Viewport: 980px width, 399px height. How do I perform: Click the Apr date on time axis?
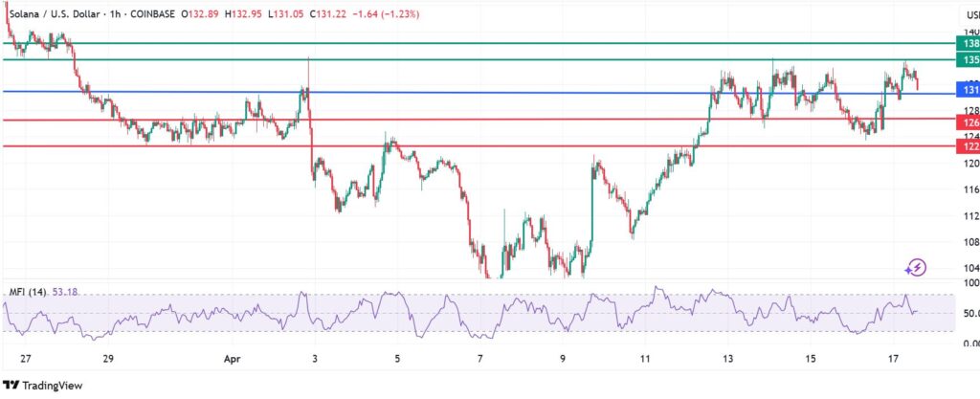pos(232,359)
